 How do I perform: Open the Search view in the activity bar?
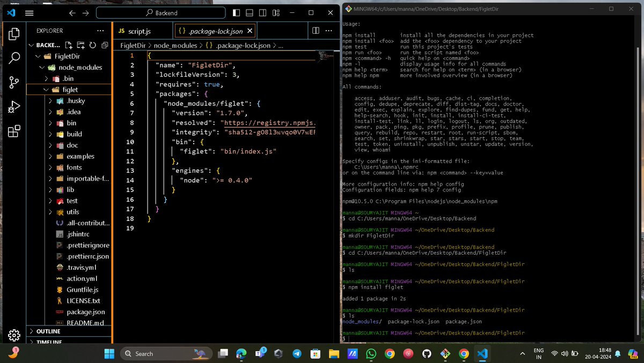[x=14, y=58]
